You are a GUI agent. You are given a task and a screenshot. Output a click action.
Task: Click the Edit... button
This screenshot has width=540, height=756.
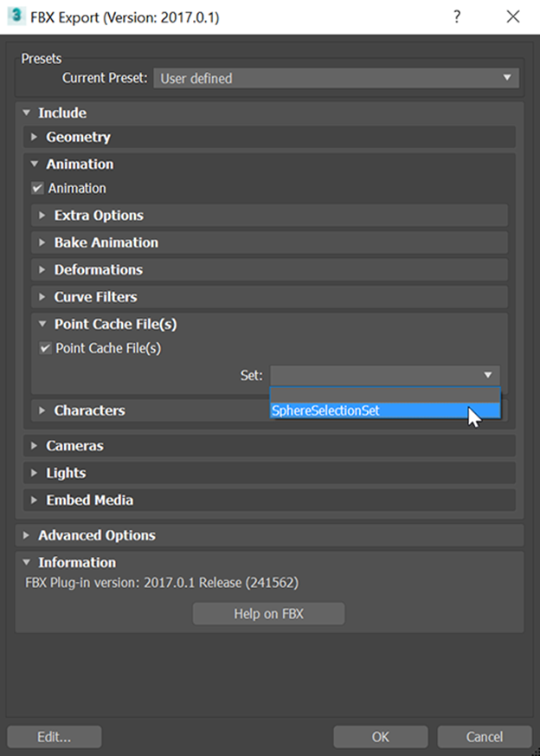point(55,737)
